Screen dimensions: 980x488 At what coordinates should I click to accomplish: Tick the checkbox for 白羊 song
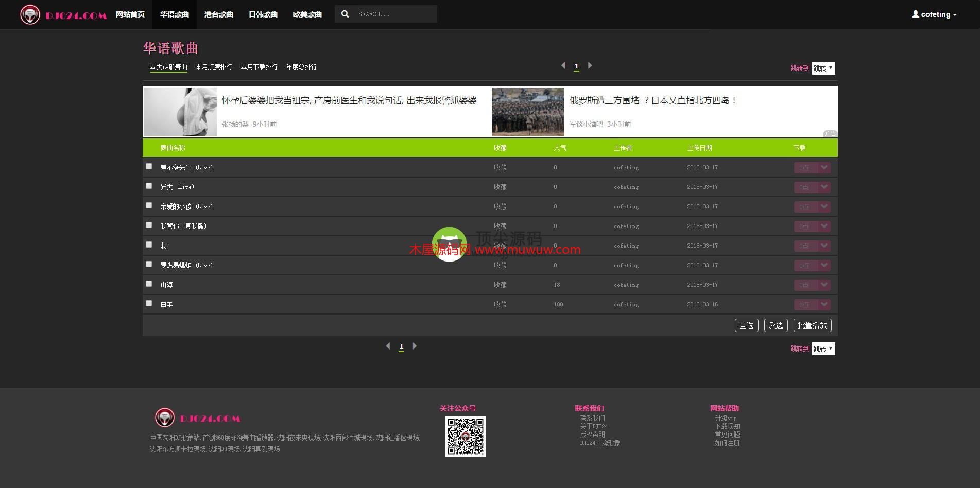pyautogui.click(x=149, y=303)
